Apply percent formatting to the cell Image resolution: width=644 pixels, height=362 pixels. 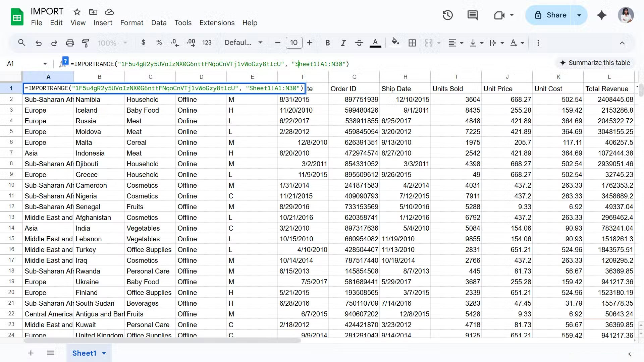pos(159,43)
